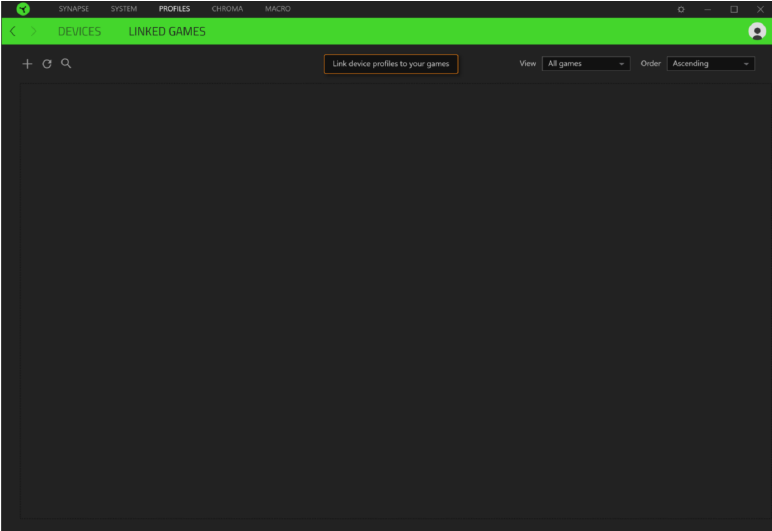This screenshot has width=772, height=531.
Task: Go forward with the right arrow
Action: coord(33,31)
